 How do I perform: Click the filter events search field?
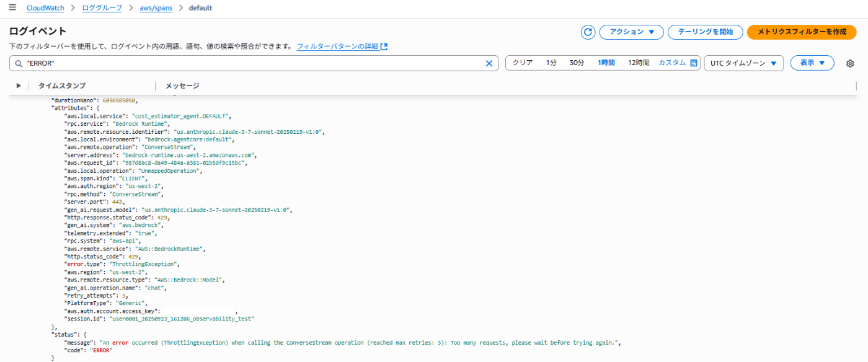(x=254, y=63)
